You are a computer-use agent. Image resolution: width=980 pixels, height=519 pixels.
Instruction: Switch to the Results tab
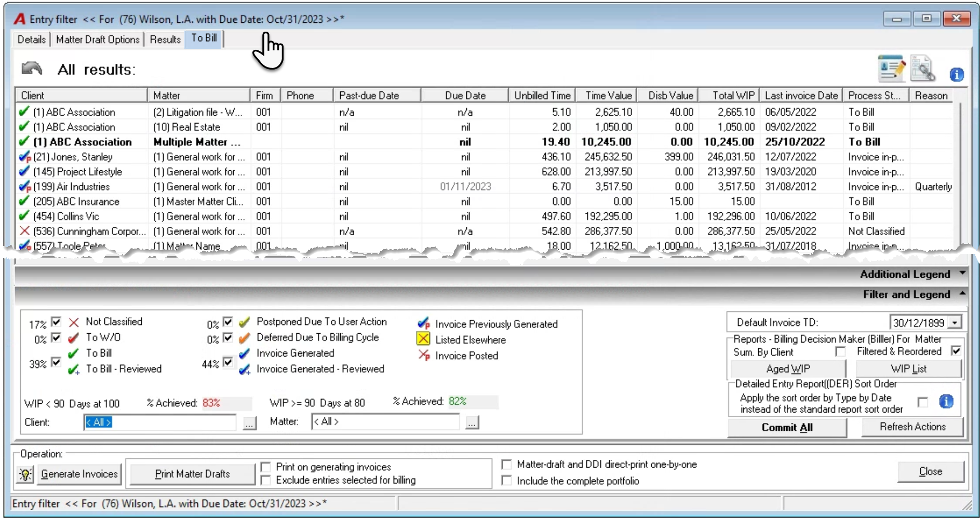click(165, 39)
